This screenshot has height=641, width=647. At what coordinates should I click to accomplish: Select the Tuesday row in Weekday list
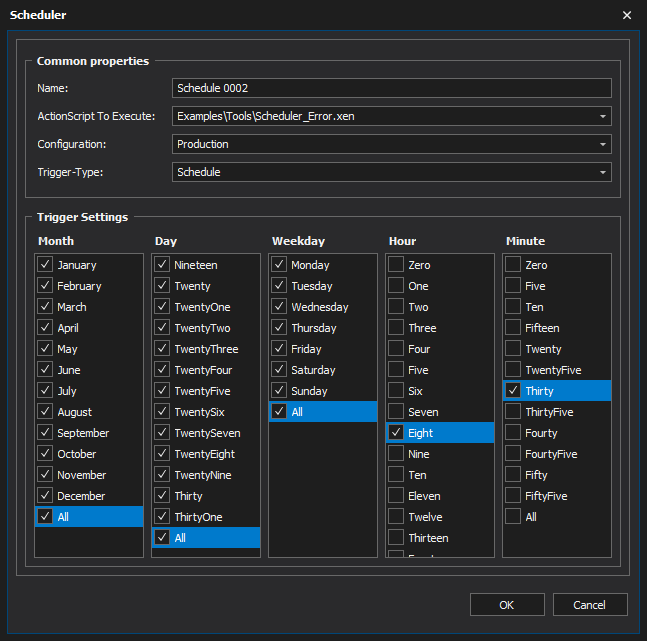tap(323, 286)
